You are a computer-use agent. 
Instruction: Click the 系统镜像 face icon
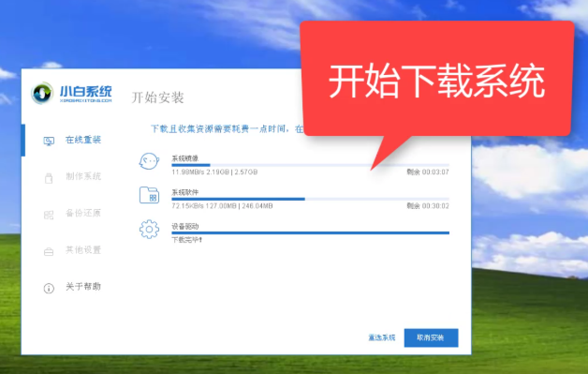pyautogui.click(x=149, y=161)
